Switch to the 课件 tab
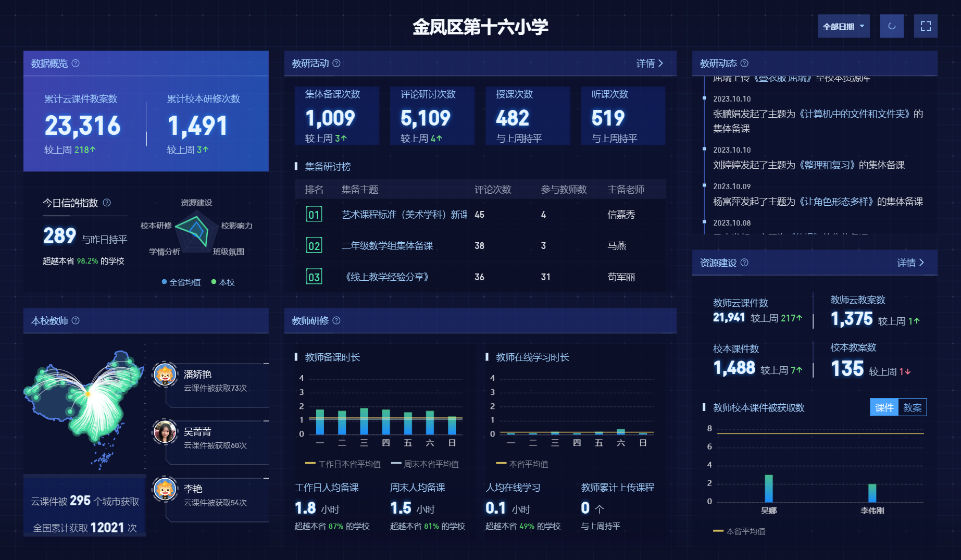 pos(884,407)
